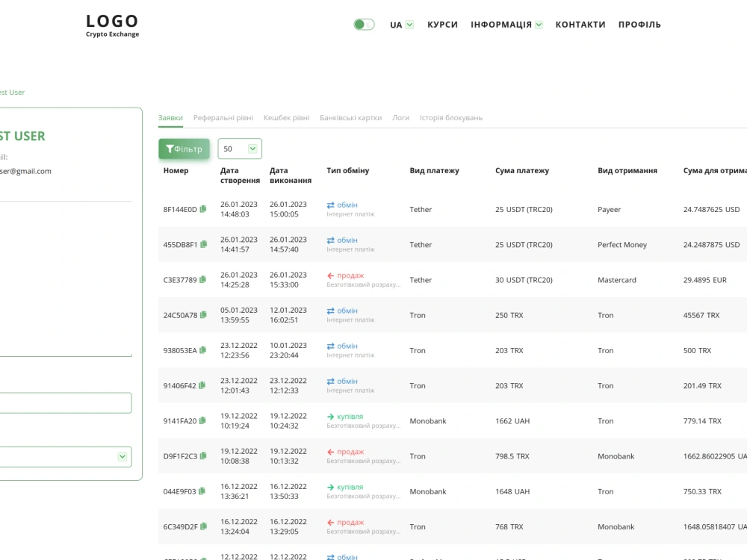Copy order number 938053EA
The image size is (747, 560).
pos(203,350)
